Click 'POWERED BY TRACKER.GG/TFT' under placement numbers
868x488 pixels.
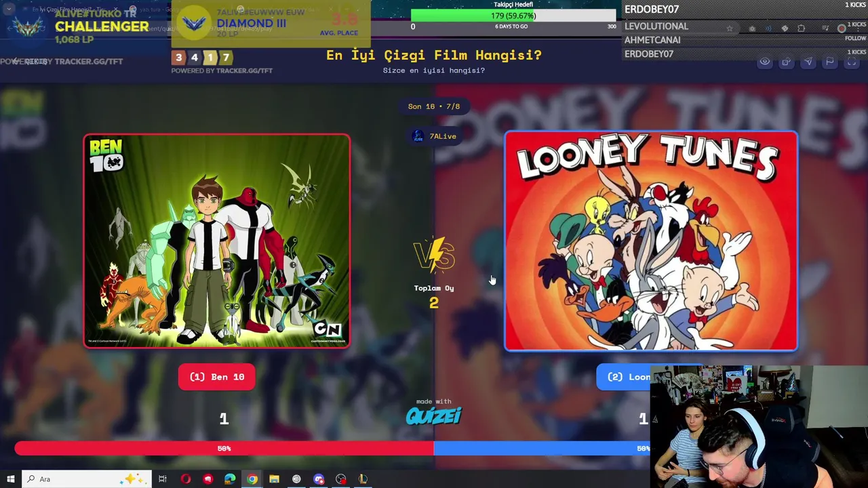click(222, 70)
